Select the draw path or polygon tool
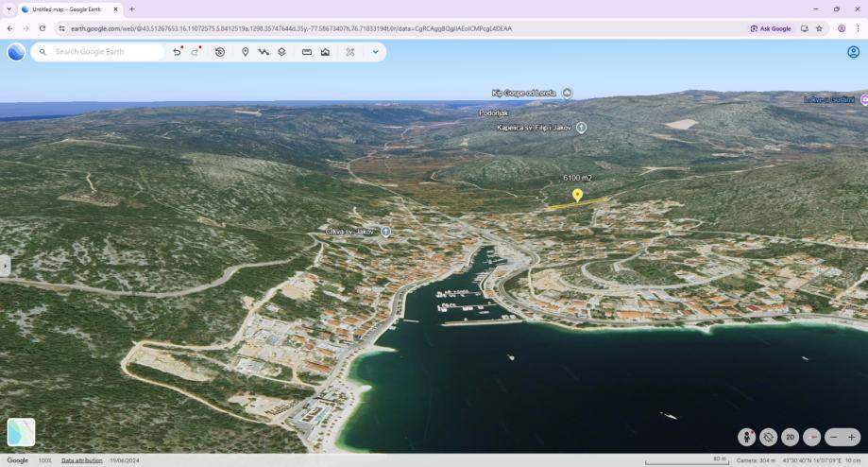 pos(264,51)
